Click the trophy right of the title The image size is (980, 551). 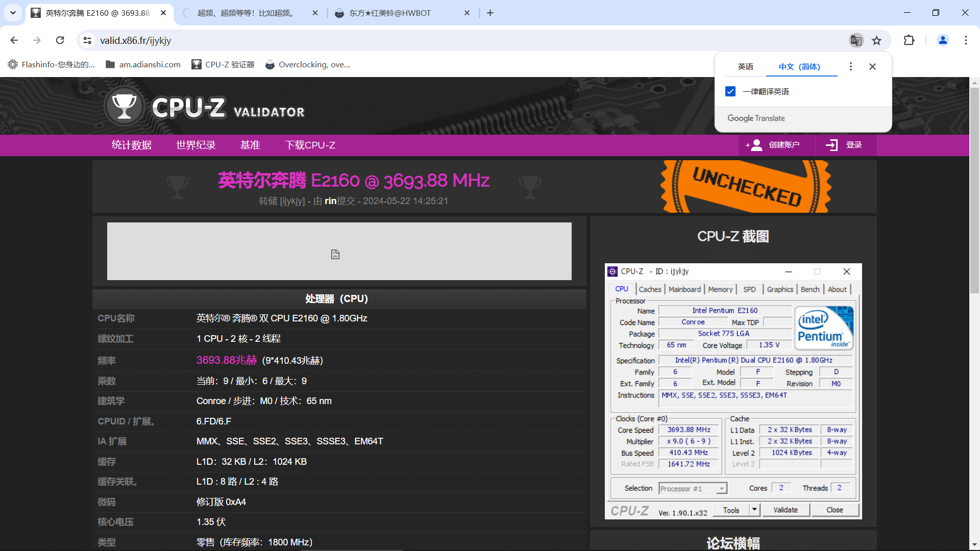(530, 187)
